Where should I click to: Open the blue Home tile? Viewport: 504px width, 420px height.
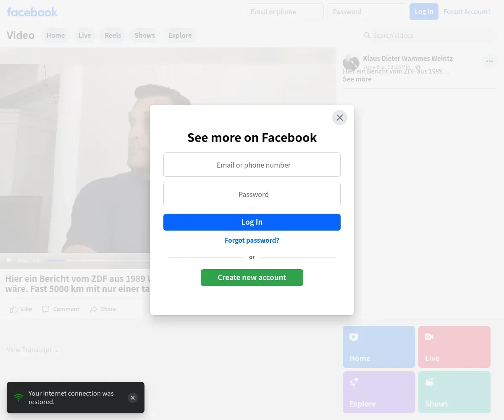(x=379, y=347)
